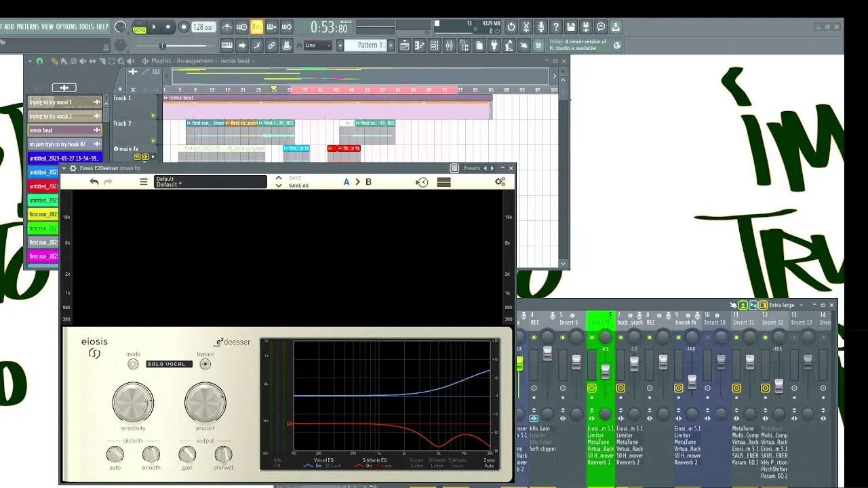The image size is (868, 488).
Task: Click the amount knob
Action: (x=205, y=402)
